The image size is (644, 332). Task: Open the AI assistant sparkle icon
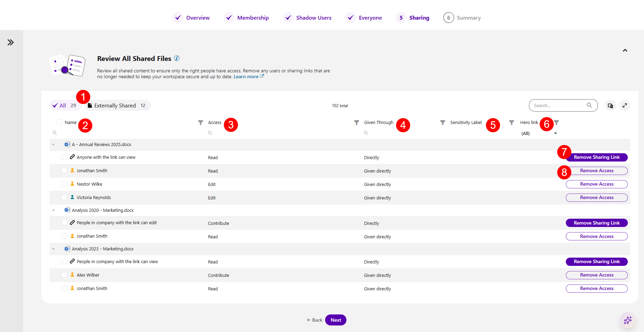pyautogui.click(x=628, y=320)
